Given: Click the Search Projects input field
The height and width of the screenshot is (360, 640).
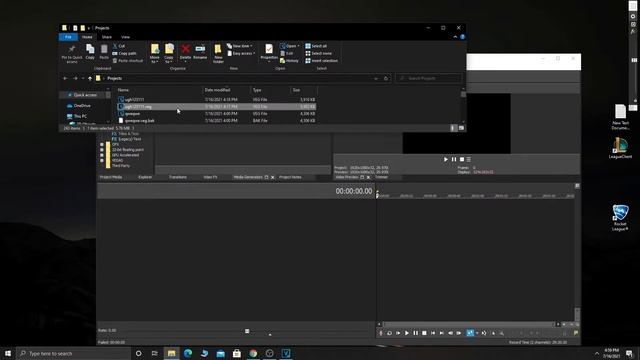Looking at the screenshot, I should pyautogui.click(x=428, y=78).
